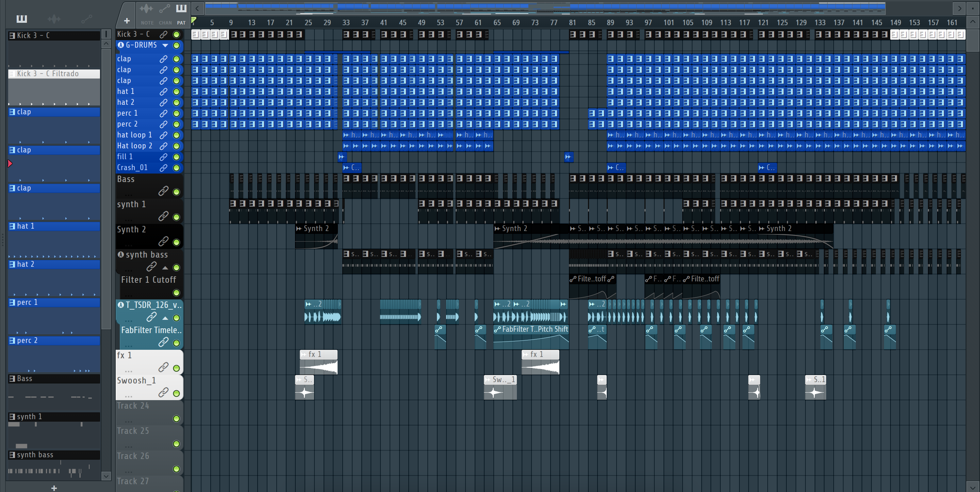The width and height of the screenshot is (980, 492).
Task: Open the piano pattern picker icon
Action: pos(22,18)
